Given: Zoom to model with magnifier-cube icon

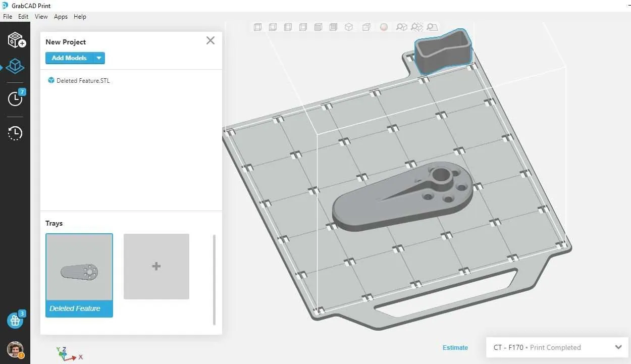Looking at the screenshot, I should tap(402, 27).
